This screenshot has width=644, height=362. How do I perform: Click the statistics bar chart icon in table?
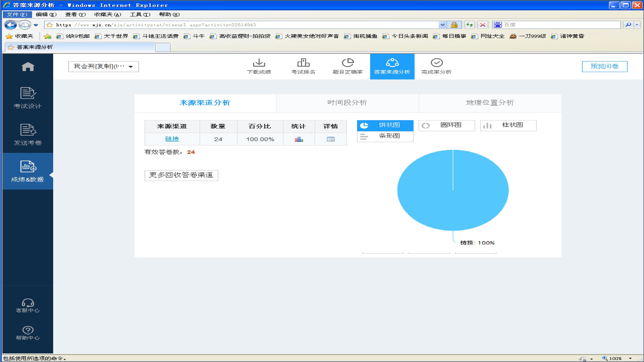tap(299, 139)
